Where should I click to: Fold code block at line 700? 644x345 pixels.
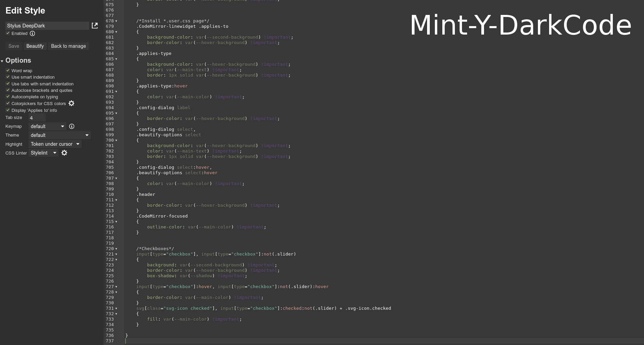click(x=116, y=140)
